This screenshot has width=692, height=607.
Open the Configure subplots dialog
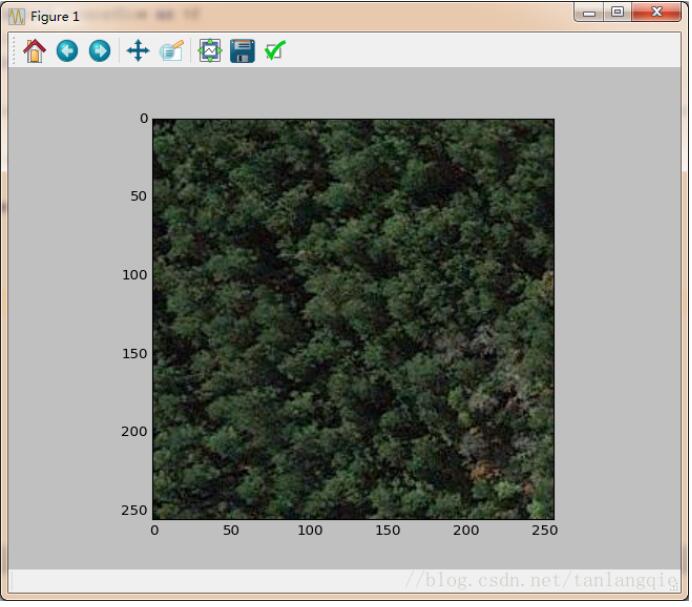point(210,51)
